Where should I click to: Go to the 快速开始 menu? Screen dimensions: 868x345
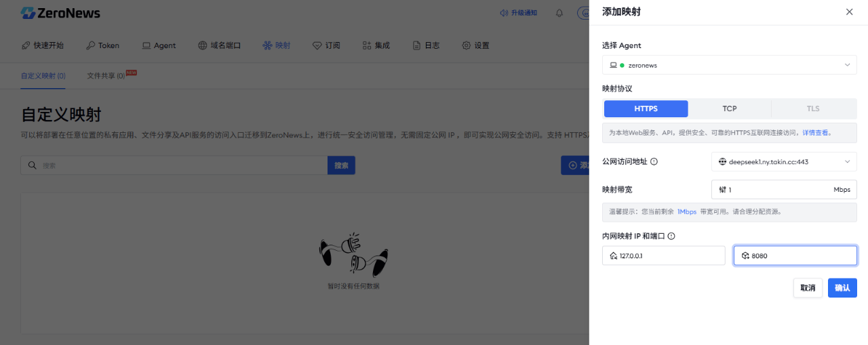point(42,45)
